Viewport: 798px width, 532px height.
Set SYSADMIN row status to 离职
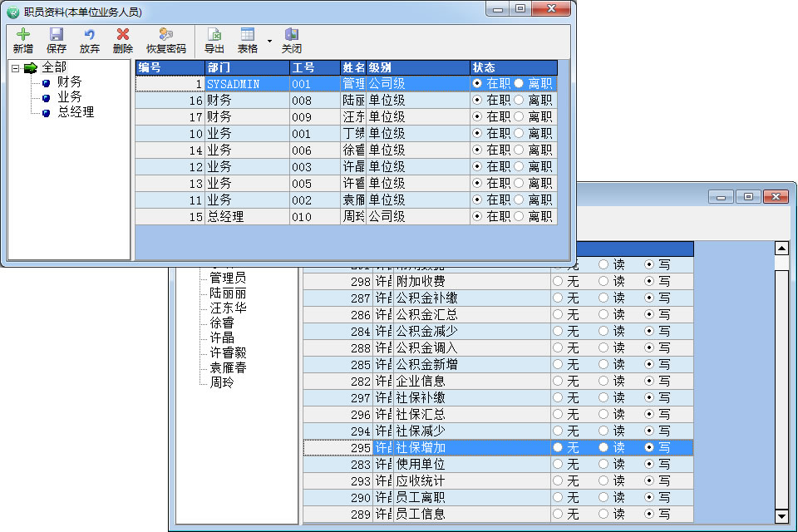[520, 83]
